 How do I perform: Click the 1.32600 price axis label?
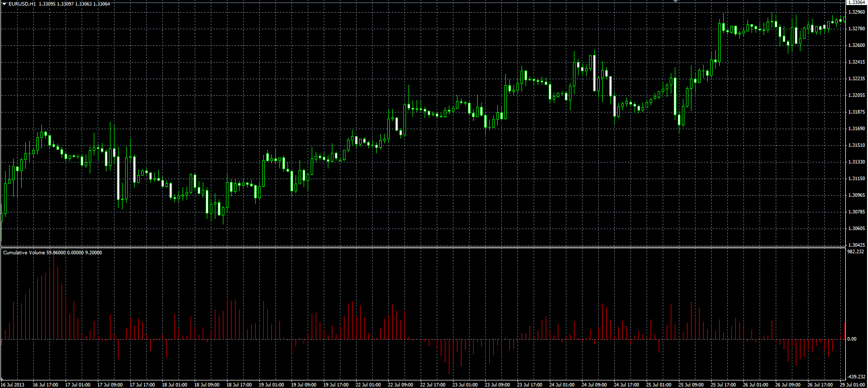tap(857, 45)
